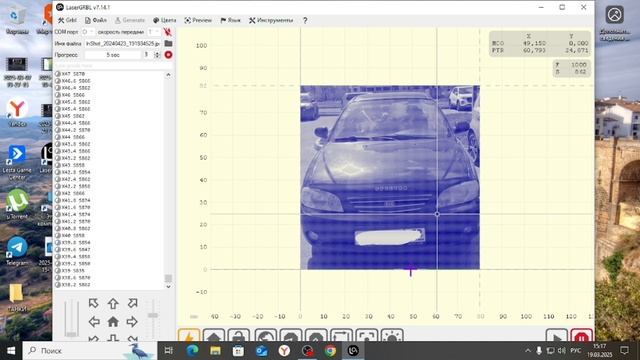
Task: Open the Yandex desktop shortcut
Action: coord(17,113)
